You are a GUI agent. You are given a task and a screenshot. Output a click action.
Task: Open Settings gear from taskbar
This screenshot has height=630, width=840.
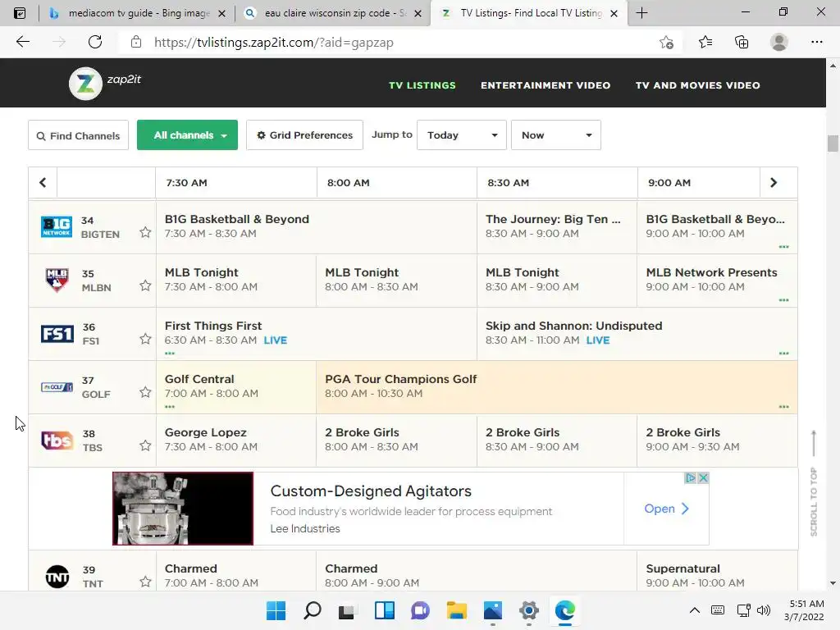click(x=529, y=610)
